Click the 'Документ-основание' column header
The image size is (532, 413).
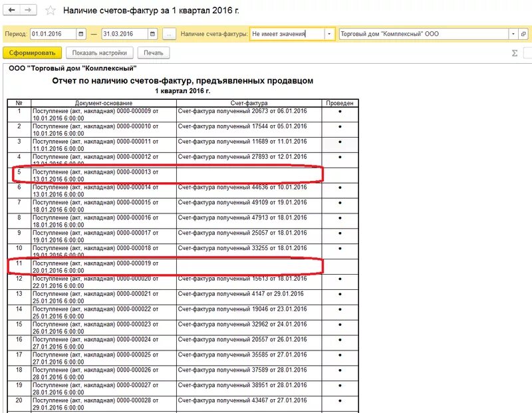click(x=104, y=103)
